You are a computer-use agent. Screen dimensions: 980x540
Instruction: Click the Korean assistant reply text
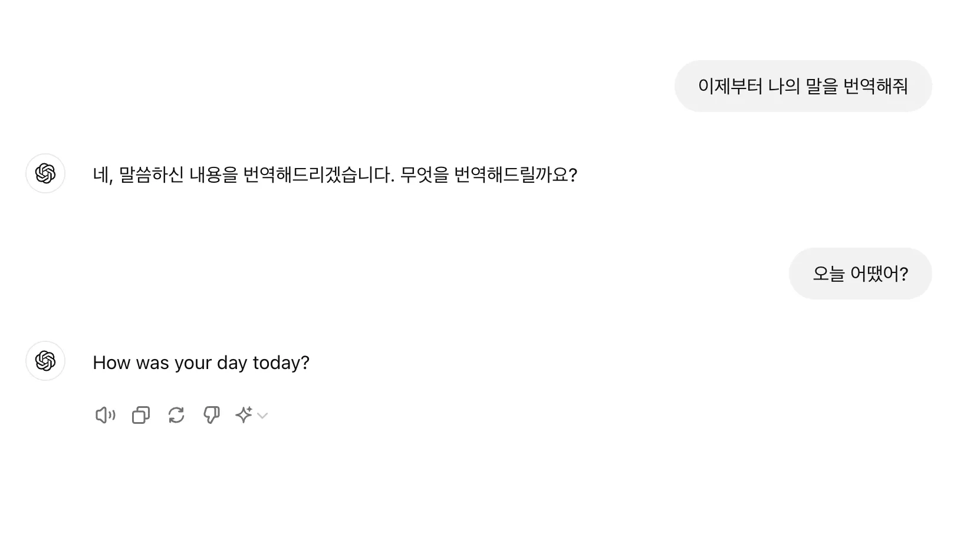pos(335,174)
